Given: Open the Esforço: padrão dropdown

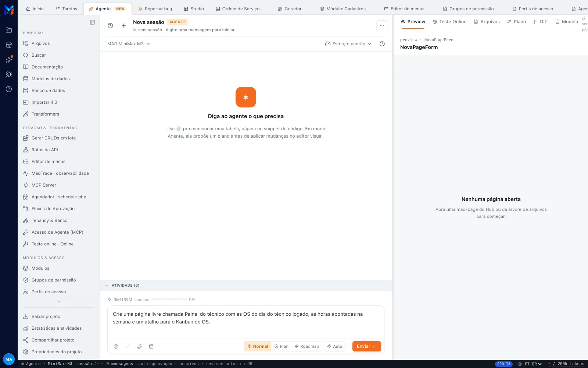Looking at the screenshot, I should click(x=348, y=44).
